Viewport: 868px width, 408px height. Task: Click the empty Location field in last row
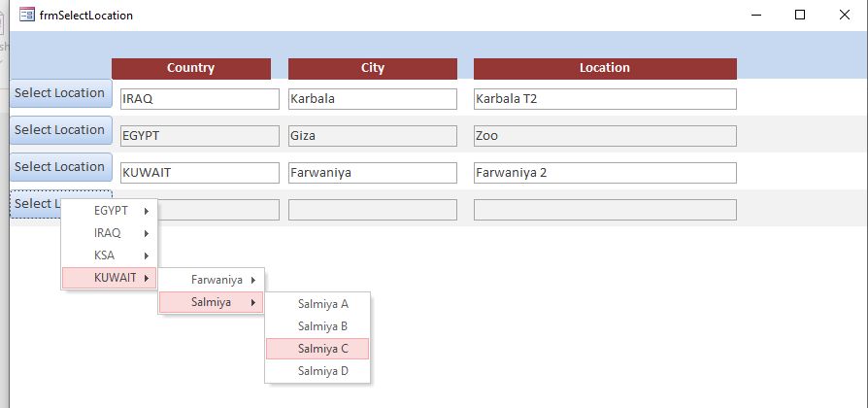click(604, 210)
